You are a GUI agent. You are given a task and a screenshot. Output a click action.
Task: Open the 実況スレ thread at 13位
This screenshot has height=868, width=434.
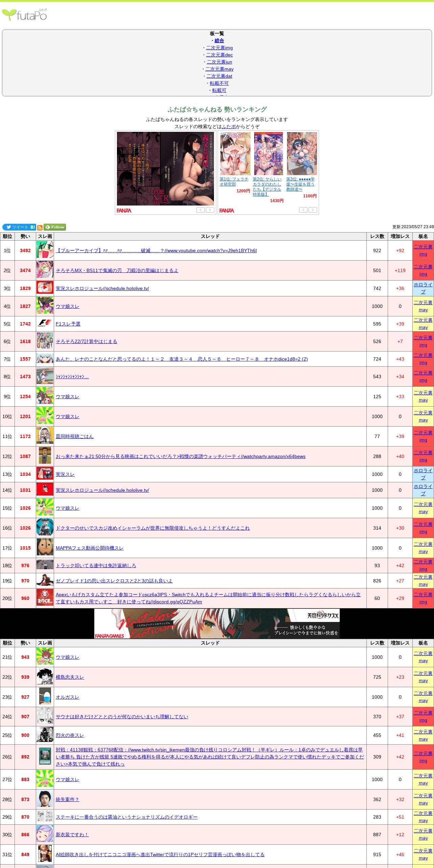65,474
